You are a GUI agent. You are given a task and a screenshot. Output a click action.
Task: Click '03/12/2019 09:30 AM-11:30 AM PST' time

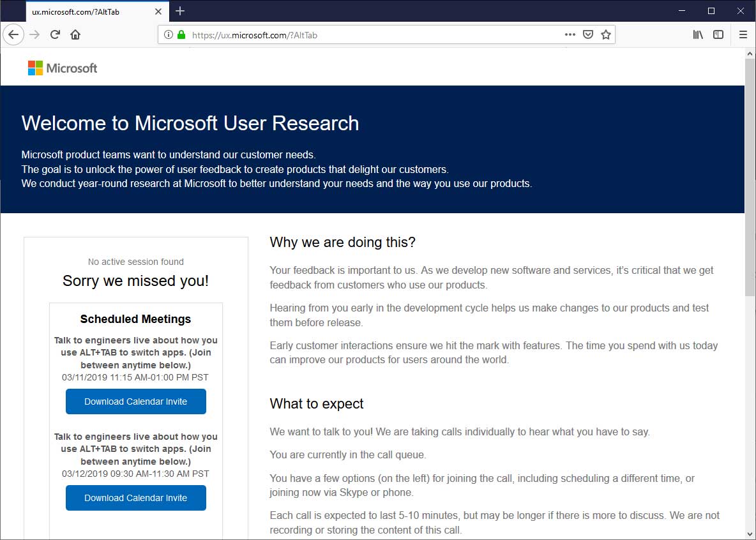click(x=135, y=474)
